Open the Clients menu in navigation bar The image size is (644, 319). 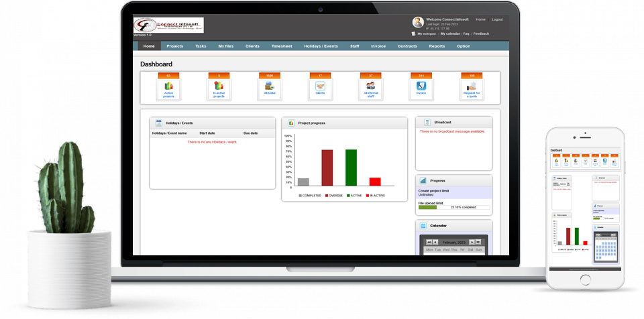tap(253, 46)
